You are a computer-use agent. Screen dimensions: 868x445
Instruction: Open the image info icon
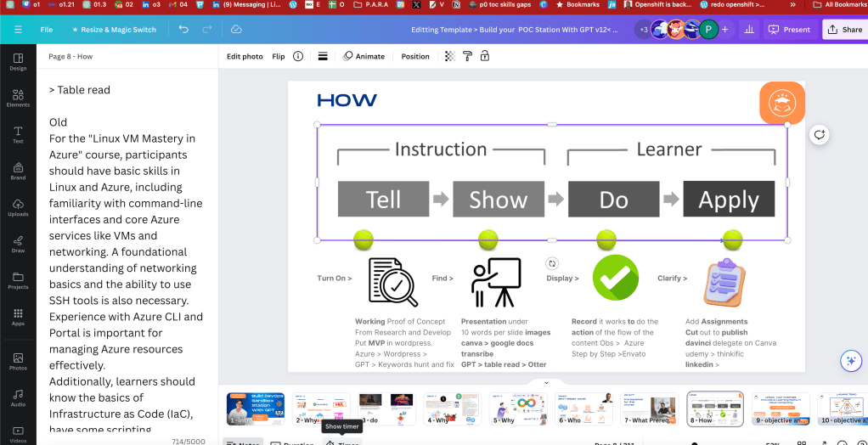click(298, 56)
